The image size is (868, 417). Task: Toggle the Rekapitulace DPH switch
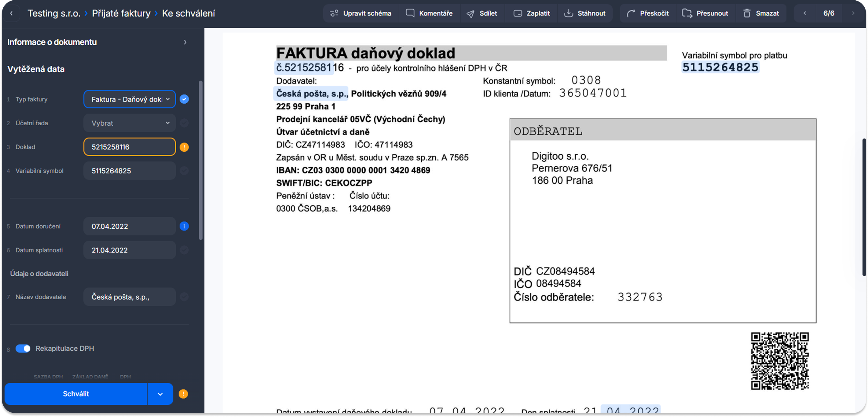point(23,348)
